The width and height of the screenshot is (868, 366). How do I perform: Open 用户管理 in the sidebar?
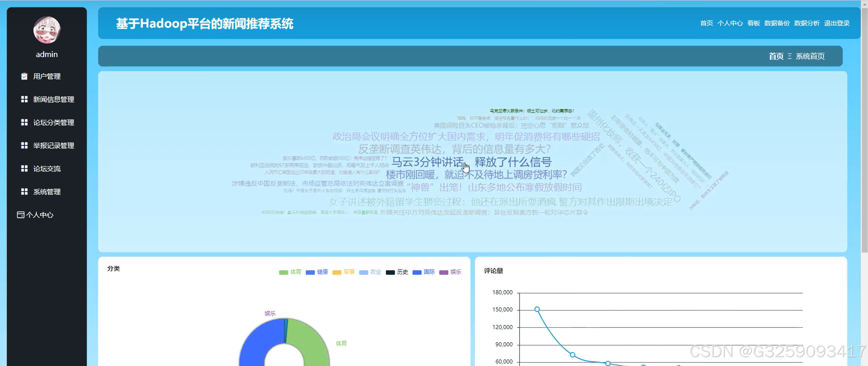coord(47,77)
